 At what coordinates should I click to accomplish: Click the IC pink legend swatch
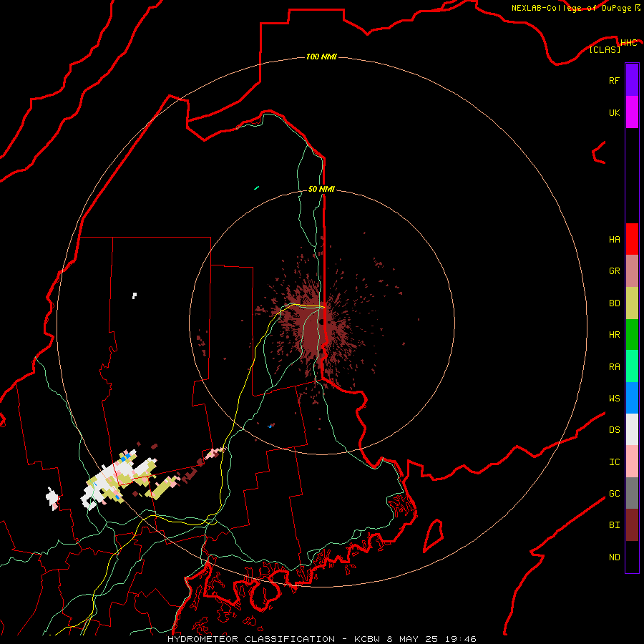[632, 462]
